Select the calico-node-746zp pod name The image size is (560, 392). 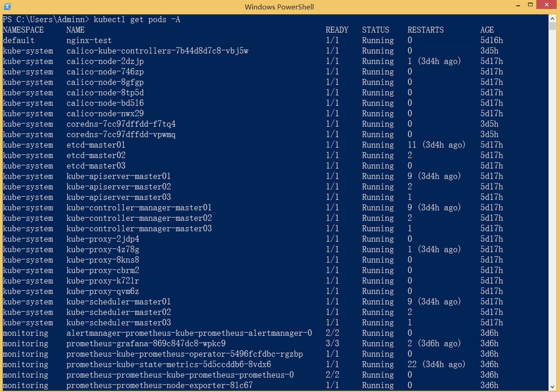[105, 72]
